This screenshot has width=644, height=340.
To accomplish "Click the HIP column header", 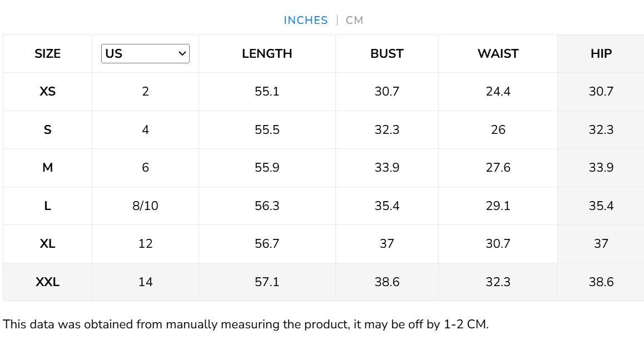I will click(x=601, y=54).
